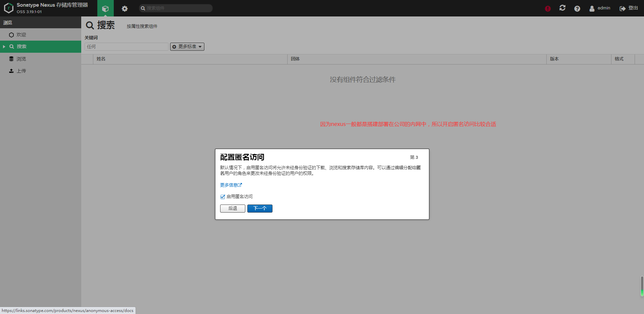
Task: Click the 后退 button
Action: [x=233, y=209]
